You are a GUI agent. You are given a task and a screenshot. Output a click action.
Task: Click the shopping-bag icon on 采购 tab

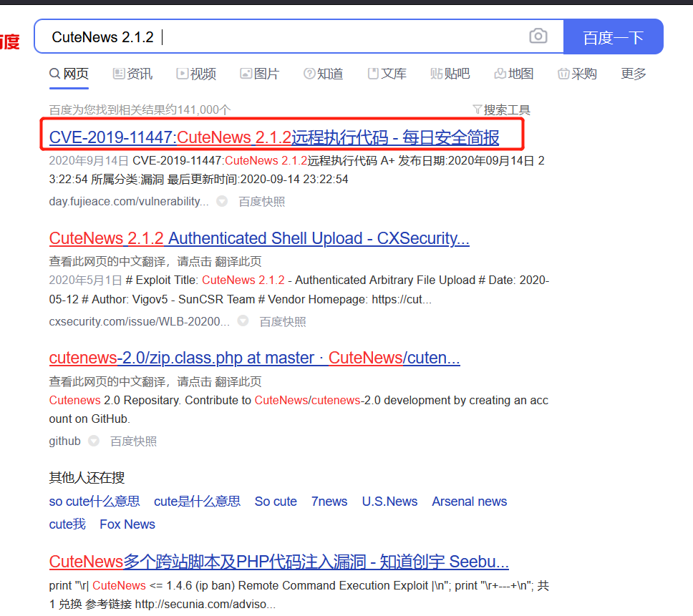pyautogui.click(x=563, y=73)
